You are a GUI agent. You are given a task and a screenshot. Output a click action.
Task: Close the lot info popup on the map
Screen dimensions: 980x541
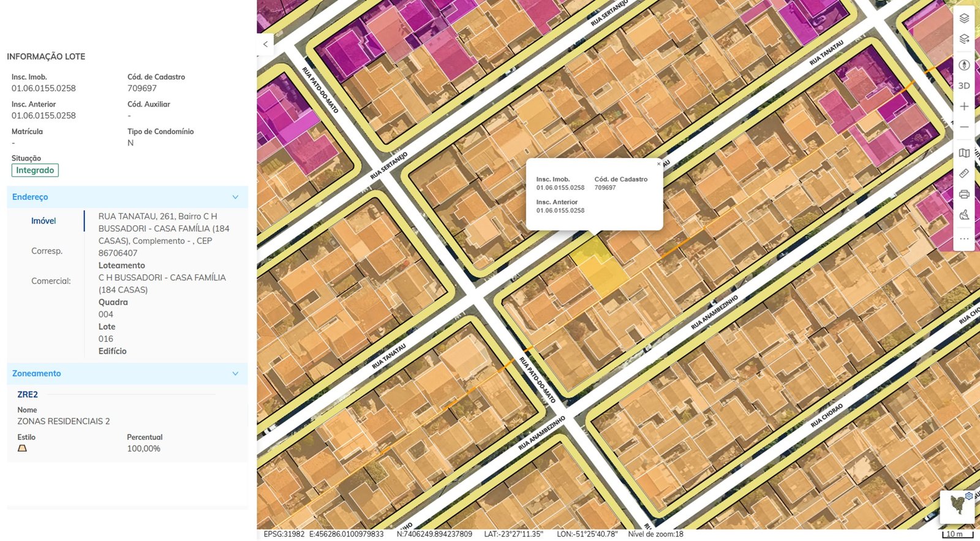(659, 164)
